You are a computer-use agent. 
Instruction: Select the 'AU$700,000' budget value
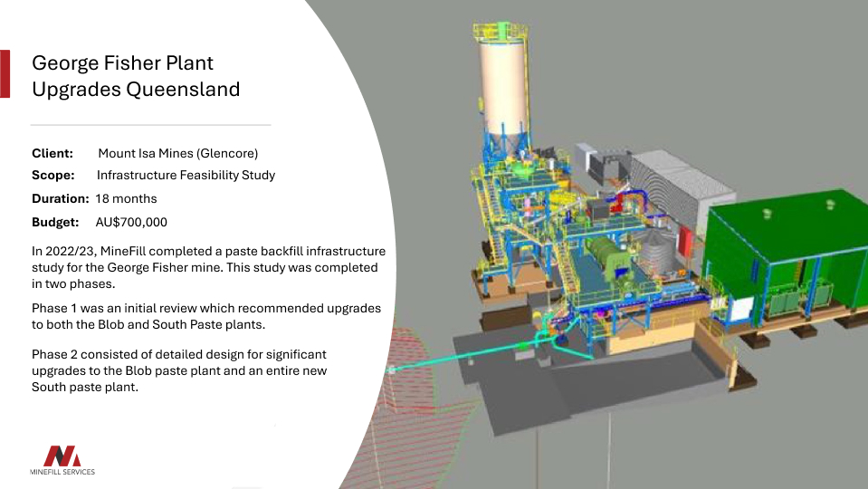(x=131, y=222)
